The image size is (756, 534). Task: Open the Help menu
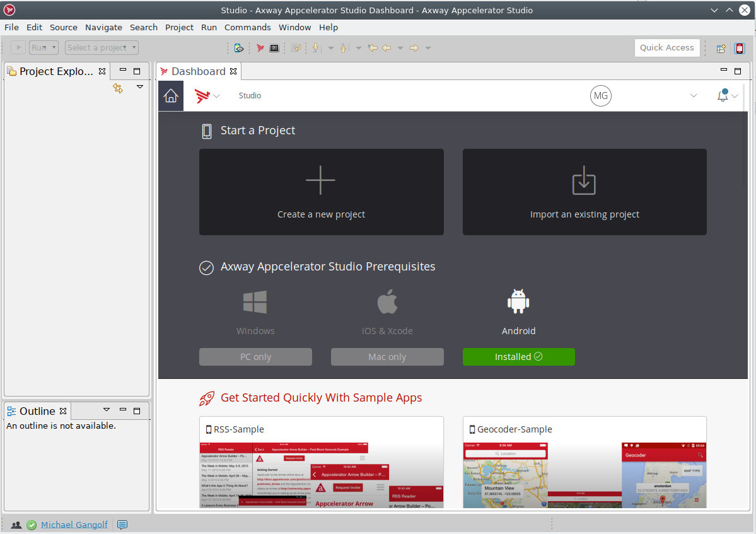[329, 28]
